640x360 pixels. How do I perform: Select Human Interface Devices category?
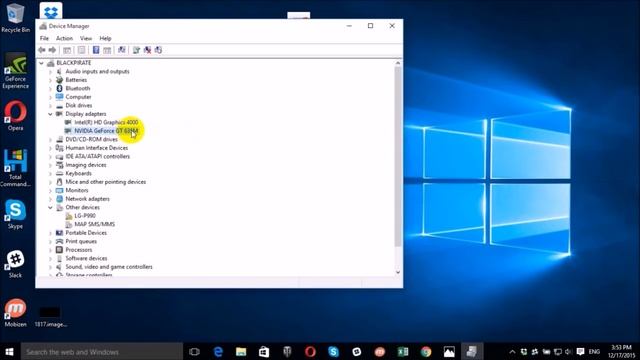point(97,148)
